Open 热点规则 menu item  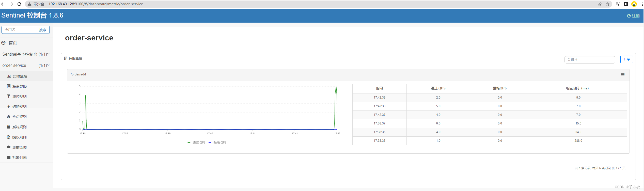(x=26, y=117)
